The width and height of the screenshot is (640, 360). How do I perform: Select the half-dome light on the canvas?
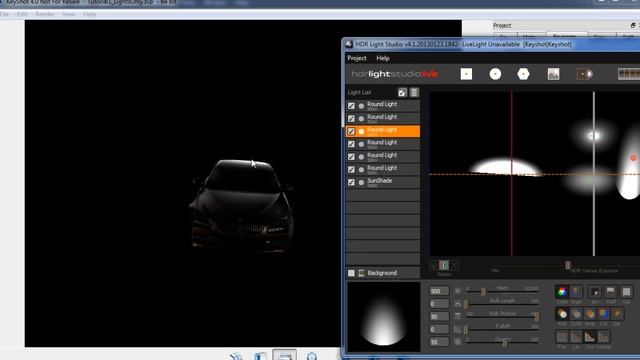(x=506, y=167)
